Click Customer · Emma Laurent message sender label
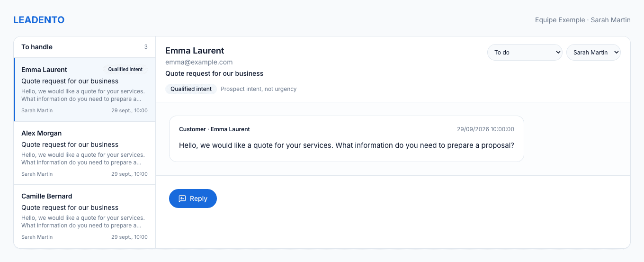 (215, 129)
